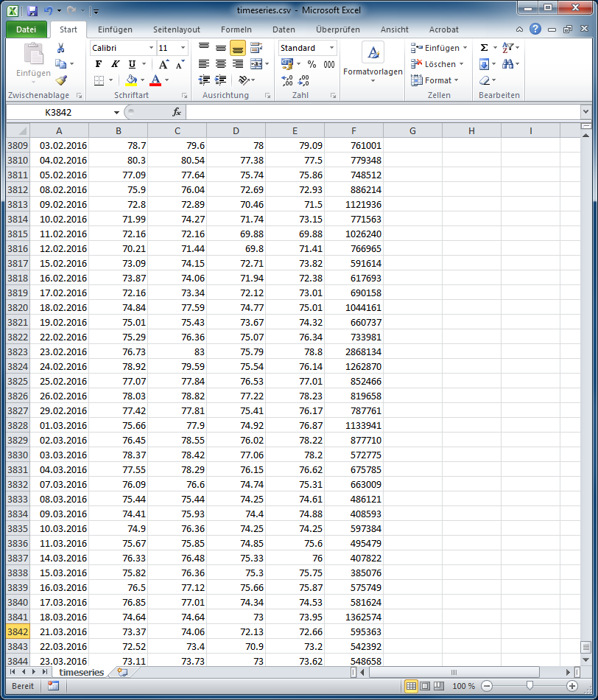Click the increase font size icon
The width and height of the screenshot is (598, 700).
(164, 64)
